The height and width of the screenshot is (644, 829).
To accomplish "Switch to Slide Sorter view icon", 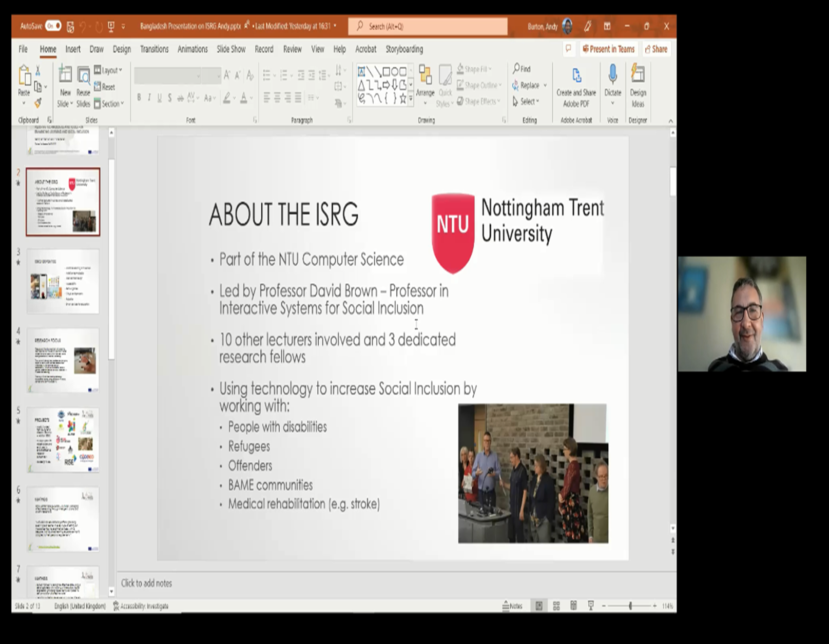I will 556,606.
